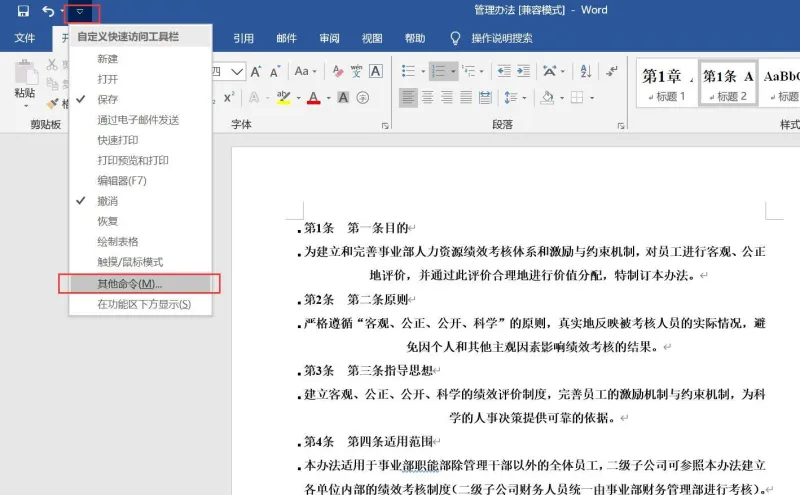Viewport: 800px width, 495px height.
Task: Click the Decrease Font Size icon
Action: (275, 71)
